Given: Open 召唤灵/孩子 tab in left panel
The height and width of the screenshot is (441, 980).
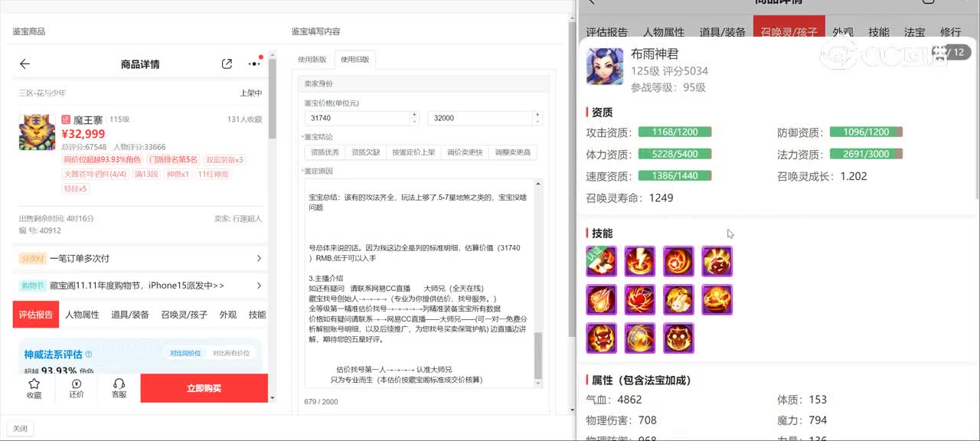Looking at the screenshot, I should coord(184,315).
